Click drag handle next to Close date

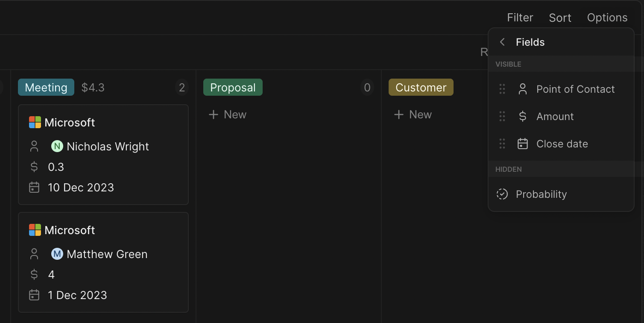click(x=502, y=144)
